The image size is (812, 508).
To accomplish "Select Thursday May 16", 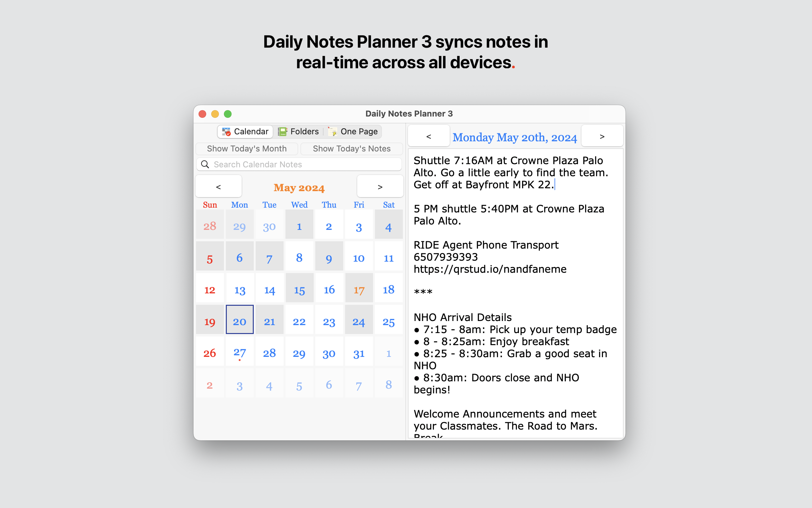I will 329,288.
